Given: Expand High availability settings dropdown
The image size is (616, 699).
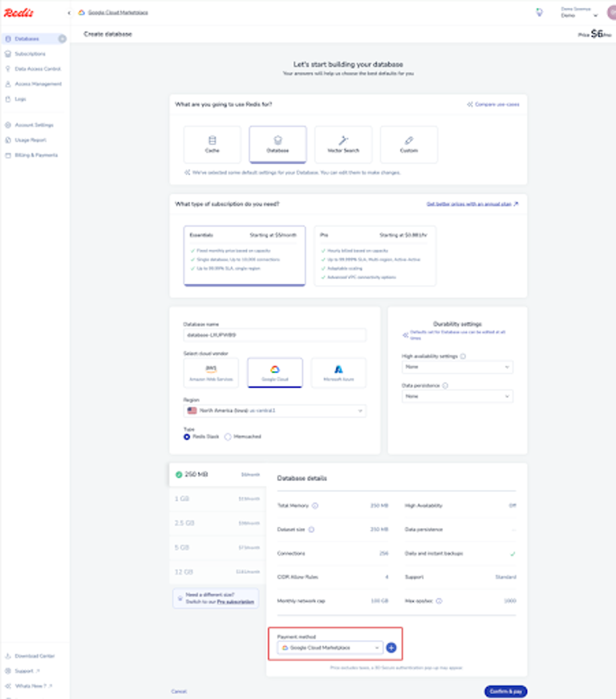Looking at the screenshot, I should click(457, 367).
